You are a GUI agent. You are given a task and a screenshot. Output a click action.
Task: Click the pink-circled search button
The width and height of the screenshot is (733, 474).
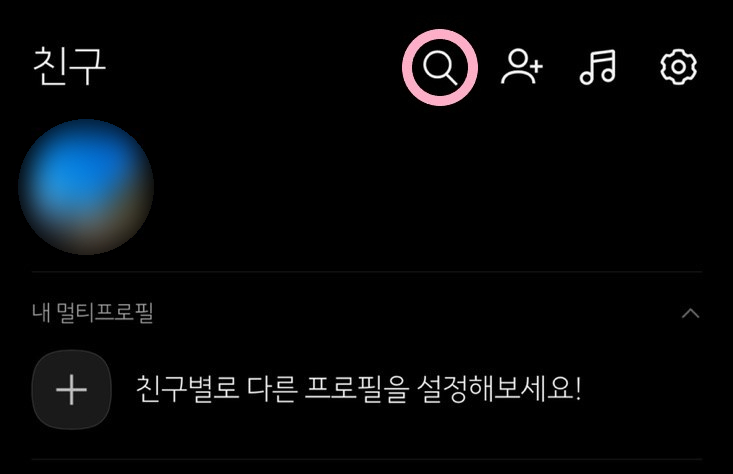[x=440, y=67]
